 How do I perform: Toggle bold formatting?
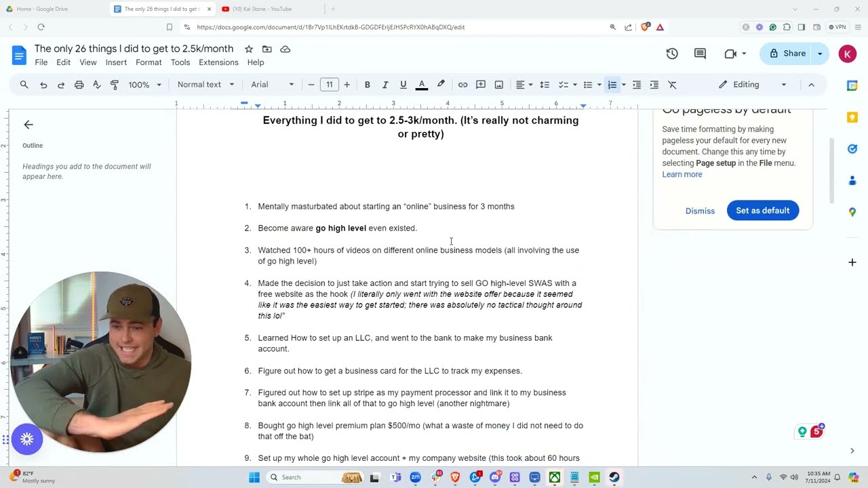point(368,85)
